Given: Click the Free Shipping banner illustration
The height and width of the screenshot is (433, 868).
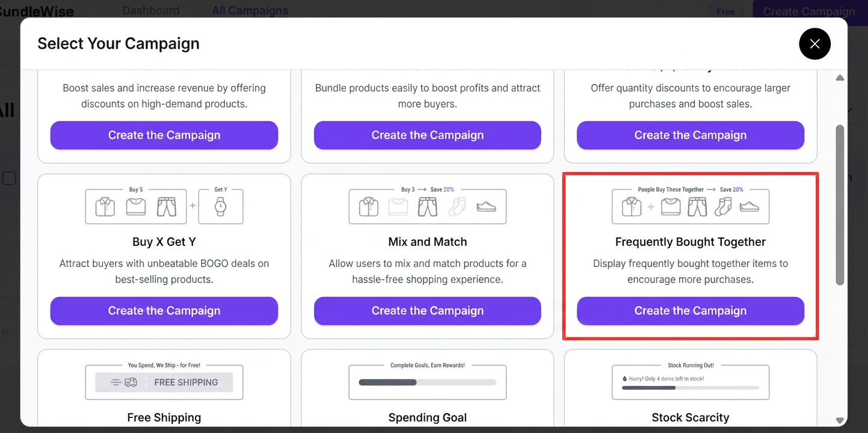Looking at the screenshot, I should coord(164,381).
